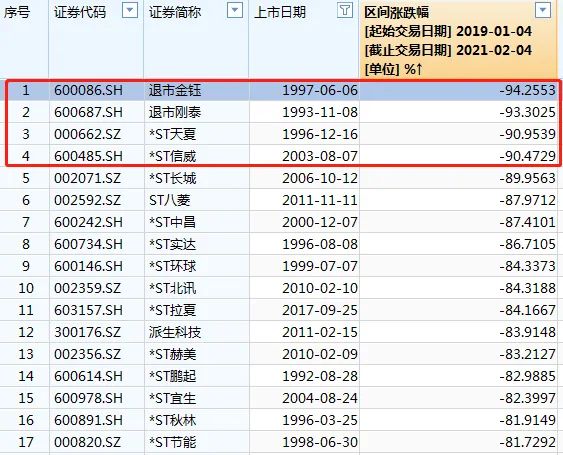Image resolution: width=563 pixels, height=455 pixels.
Task: Select stock code 300176.SZ
Action: (87, 333)
